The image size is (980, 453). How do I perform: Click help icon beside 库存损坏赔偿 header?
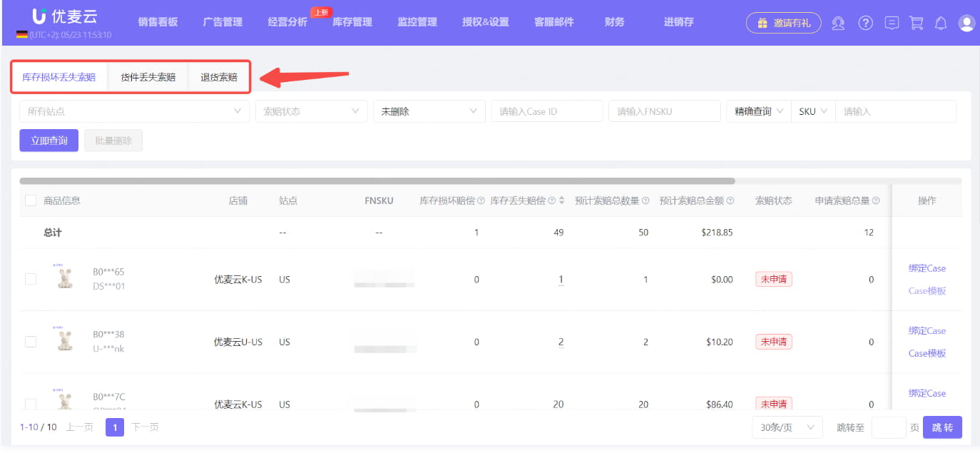point(481,201)
